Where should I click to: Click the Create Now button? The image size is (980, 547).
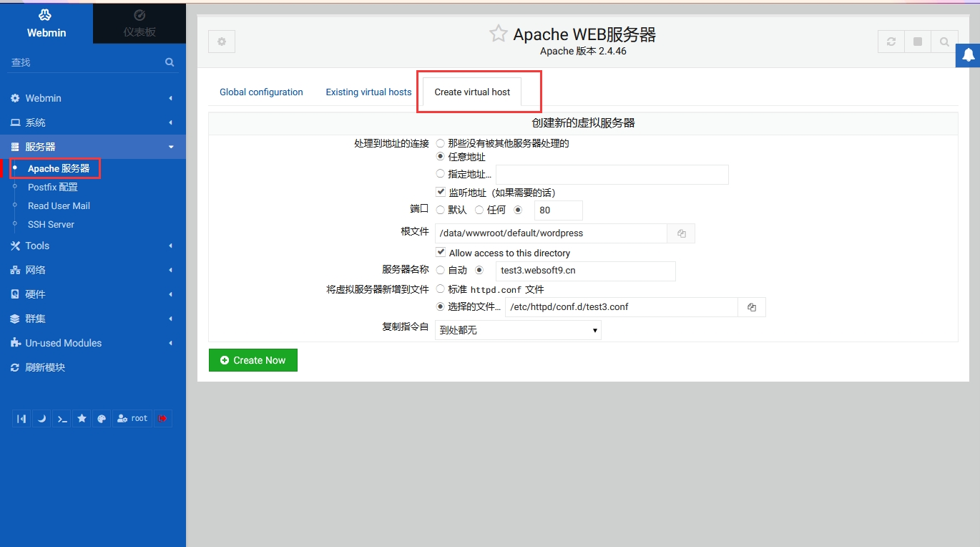[253, 360]
